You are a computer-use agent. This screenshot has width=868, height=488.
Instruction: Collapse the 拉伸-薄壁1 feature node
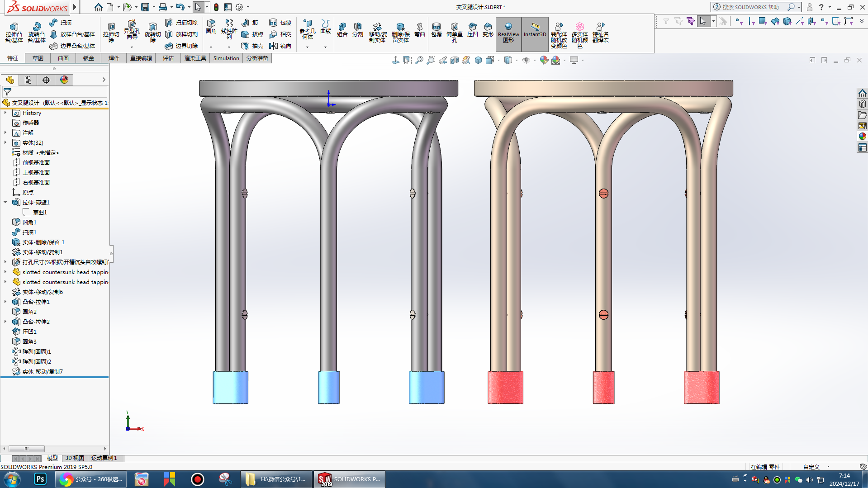click(5, 203)
